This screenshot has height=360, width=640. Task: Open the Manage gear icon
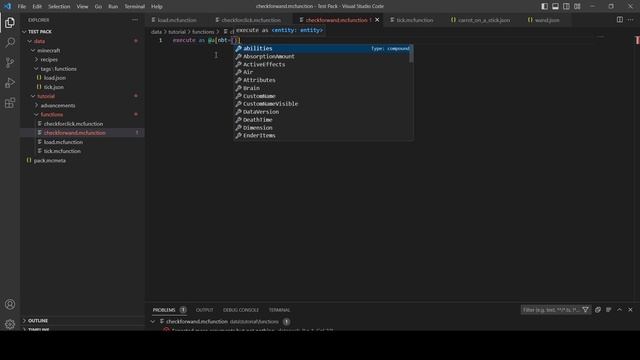pos(10,324)
